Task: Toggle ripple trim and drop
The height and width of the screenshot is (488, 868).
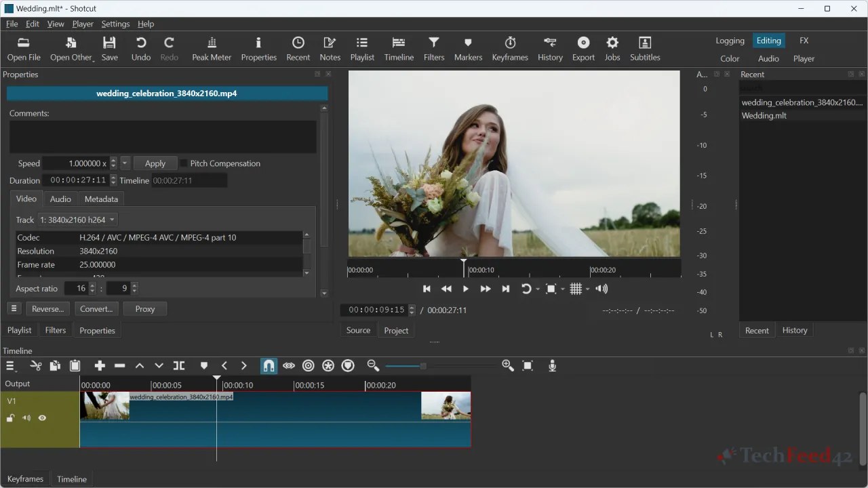Action: tap(309, 366)
